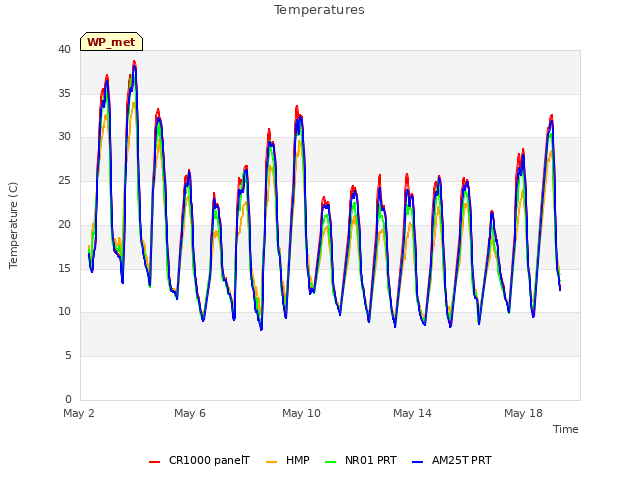Click the green NR01 PRT legend swatch

coord(330,462)
